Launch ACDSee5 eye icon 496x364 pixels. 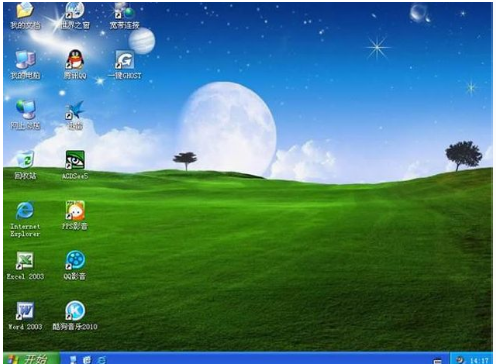pyautogui.click(x=75, y=160)
